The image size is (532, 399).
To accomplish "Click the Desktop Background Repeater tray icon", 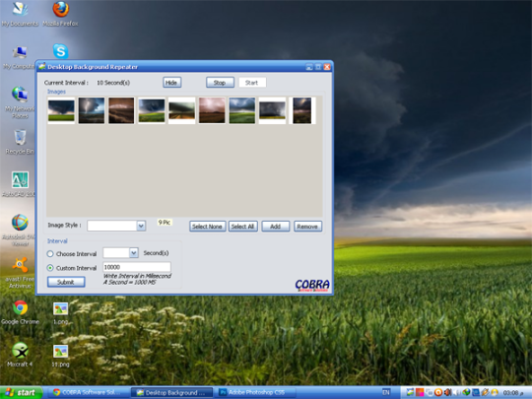I will pyautogui.click(x=410, y=392).
